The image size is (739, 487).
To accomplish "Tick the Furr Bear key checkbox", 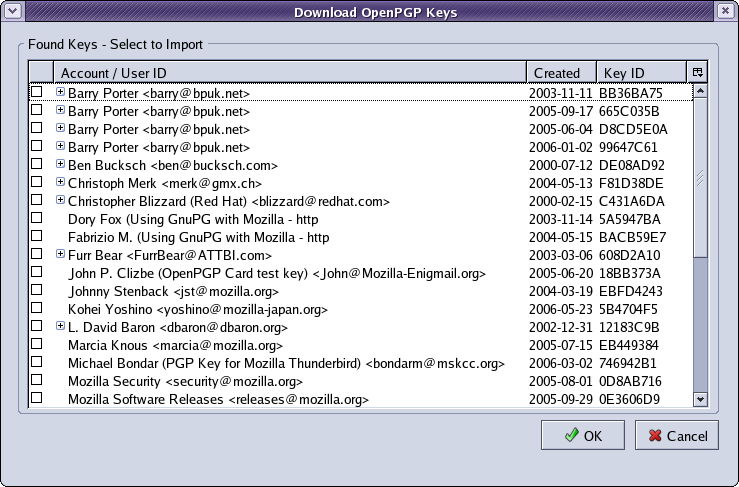I will [36, 254].
